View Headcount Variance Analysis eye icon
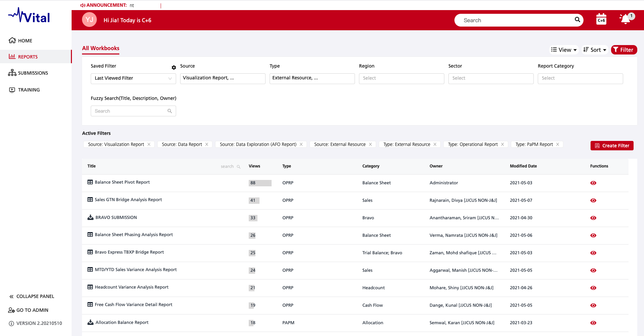Screen dimensions: 644x336 (593, 288)
